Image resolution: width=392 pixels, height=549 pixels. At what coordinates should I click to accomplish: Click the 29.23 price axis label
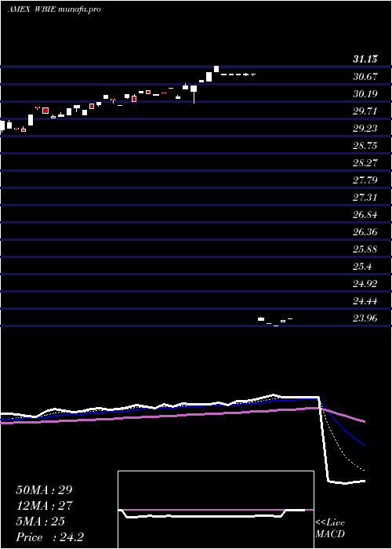click(x=365, y=129)
